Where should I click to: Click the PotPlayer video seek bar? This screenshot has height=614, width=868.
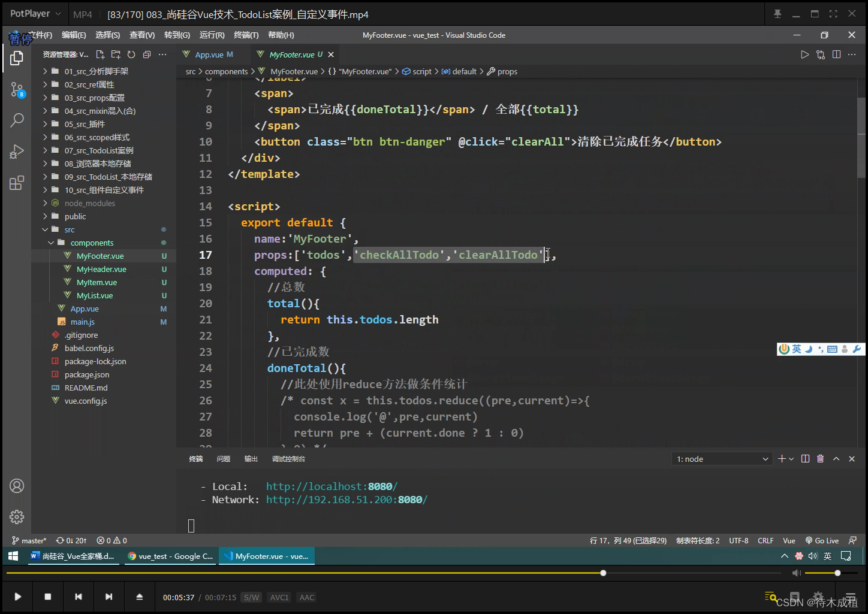tap(393, 573)
